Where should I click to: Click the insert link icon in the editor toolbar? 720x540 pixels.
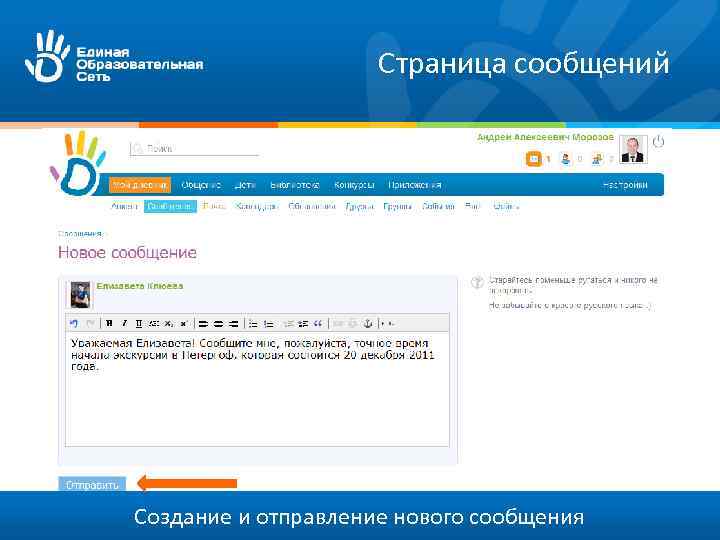338,324
